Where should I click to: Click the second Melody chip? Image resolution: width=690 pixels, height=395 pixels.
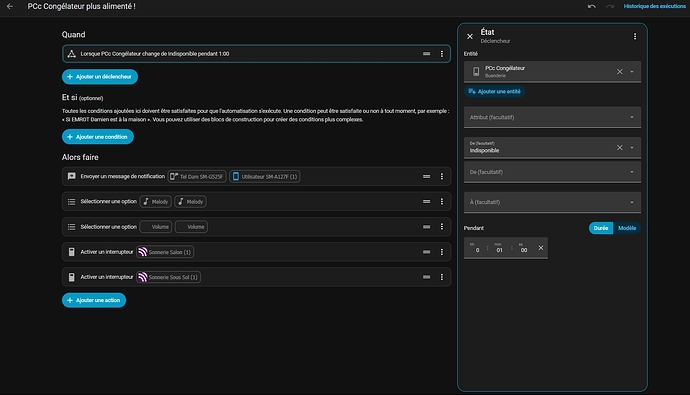(x=191, y=201)
